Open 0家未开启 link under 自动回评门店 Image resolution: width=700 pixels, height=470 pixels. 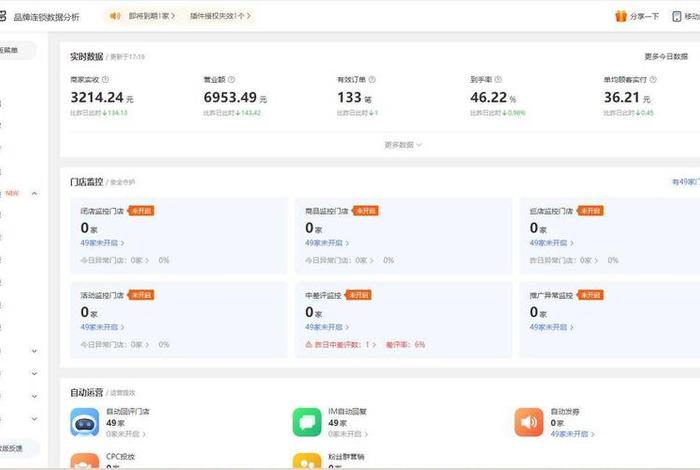tap(126, 434)
